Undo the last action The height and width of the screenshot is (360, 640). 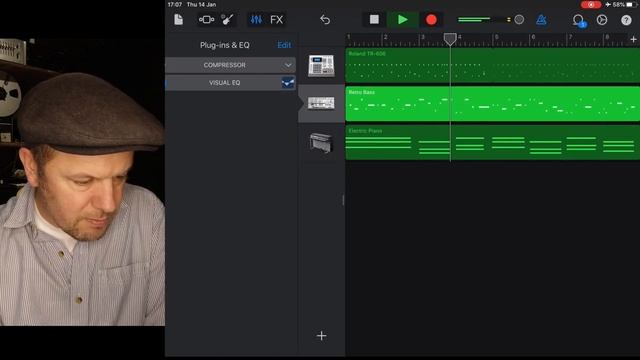click(325, 20)
